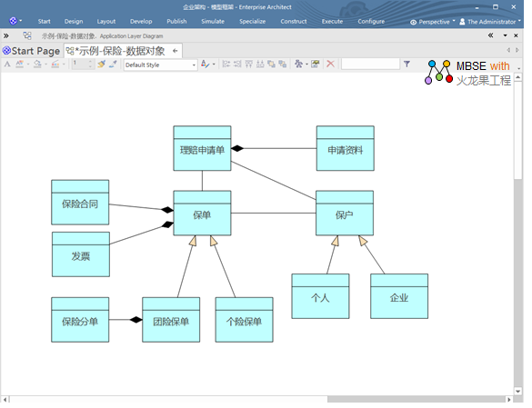The image size is (532, 408).
Task: Select the 保险分单 data object
Action: tap(80, 320)
